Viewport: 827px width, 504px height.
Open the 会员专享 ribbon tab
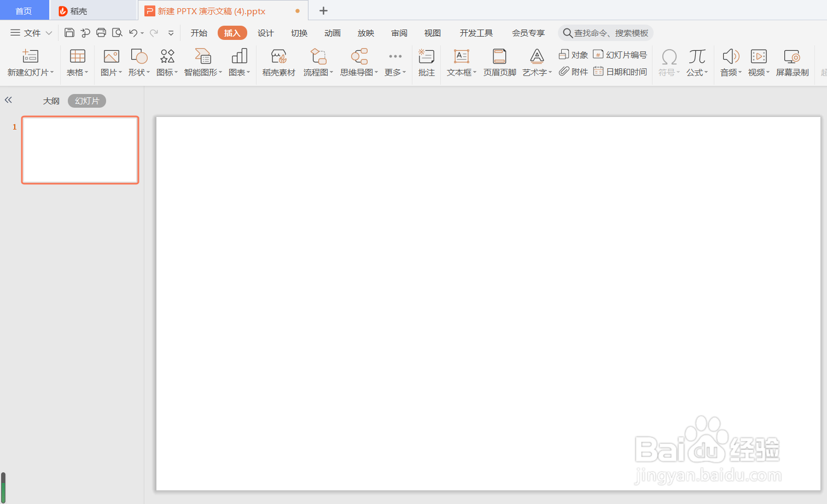click(x=528, y=33)
